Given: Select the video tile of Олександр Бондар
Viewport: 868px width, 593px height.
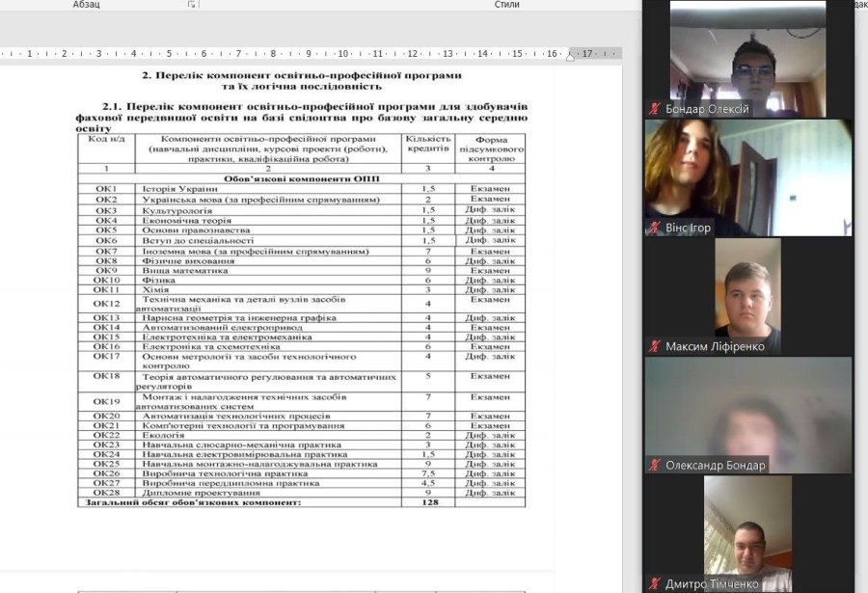Looking at the screenshot, I should pos(748,416).
